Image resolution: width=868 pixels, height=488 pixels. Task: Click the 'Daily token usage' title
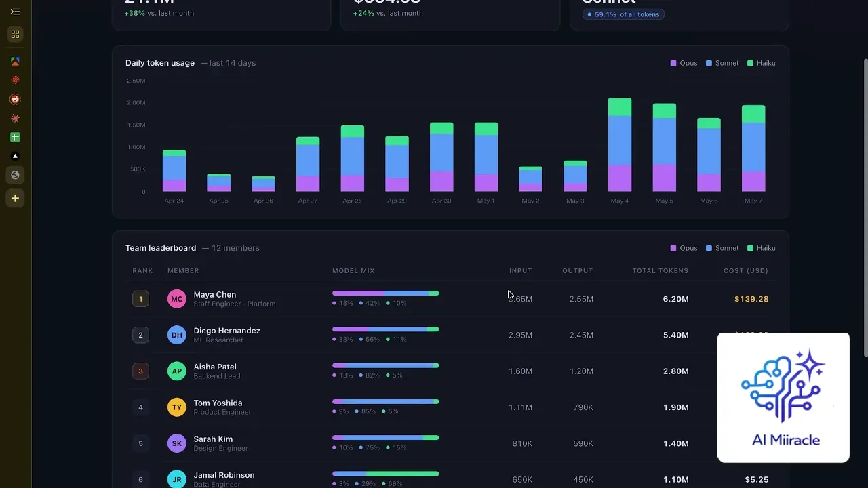(160, 63)
